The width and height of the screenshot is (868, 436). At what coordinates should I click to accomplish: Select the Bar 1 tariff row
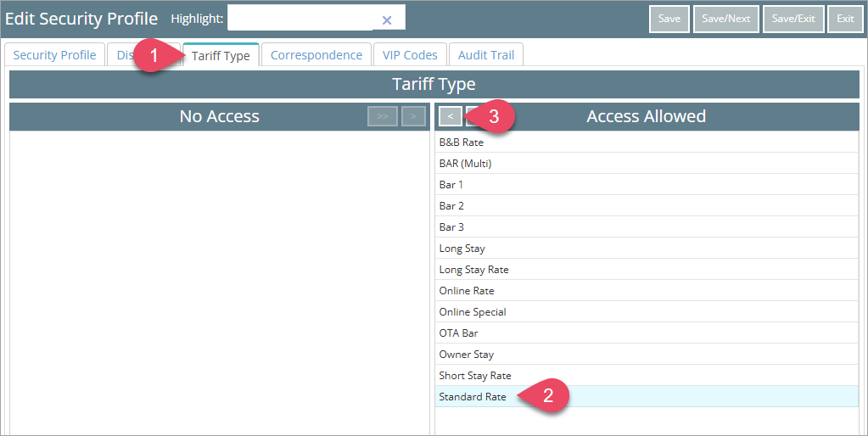pos(646,184)
